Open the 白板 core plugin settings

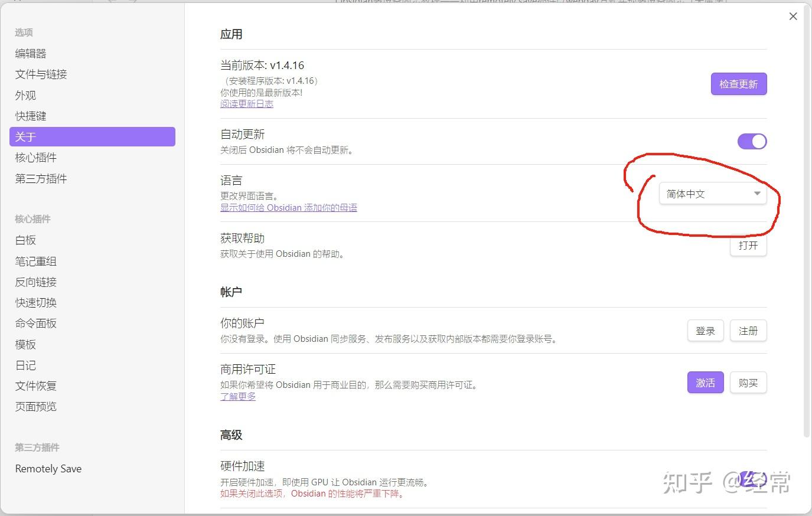pos(25,240)
